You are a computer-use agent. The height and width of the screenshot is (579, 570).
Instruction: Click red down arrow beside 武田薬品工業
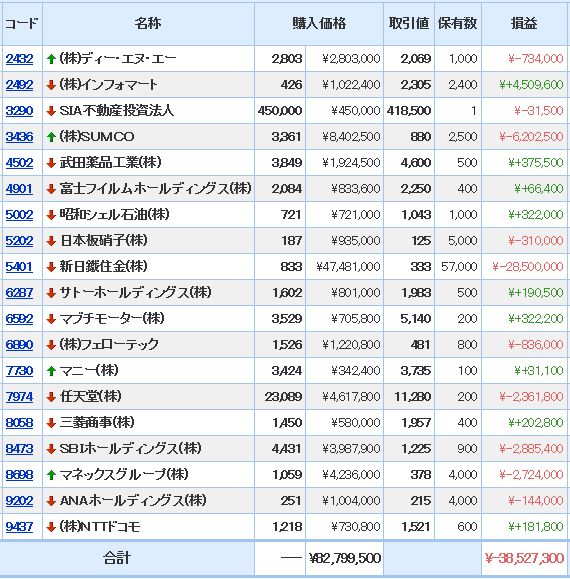[x=51, y=163]
